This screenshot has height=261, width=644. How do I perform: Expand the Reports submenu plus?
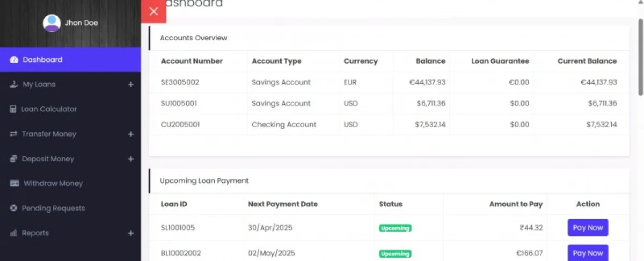point(131,233)
